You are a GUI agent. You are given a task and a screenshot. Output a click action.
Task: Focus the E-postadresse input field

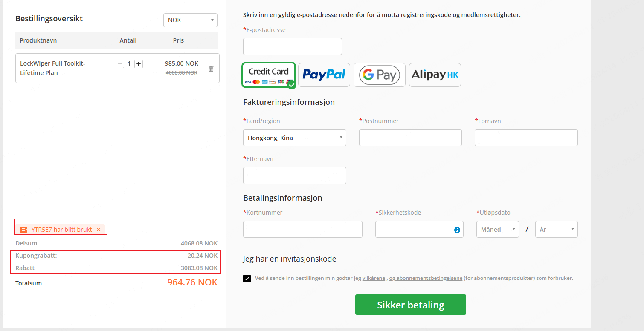(293, 46)
